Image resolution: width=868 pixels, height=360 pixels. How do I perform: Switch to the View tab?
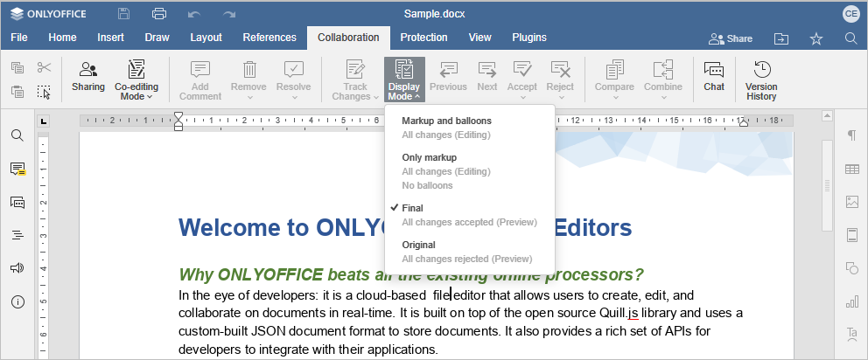tap(480, 38)
